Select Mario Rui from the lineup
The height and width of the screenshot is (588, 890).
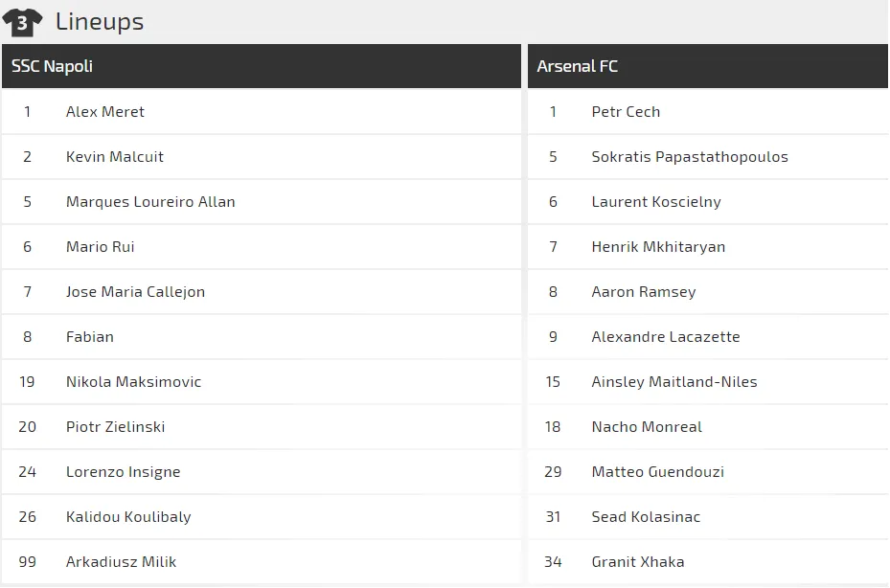pos(101,247)
